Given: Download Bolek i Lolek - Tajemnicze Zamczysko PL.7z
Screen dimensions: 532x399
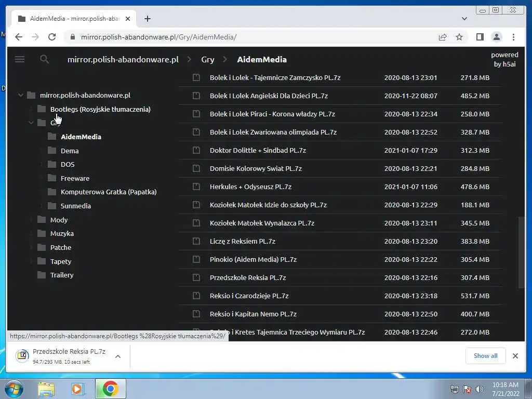Looking at the screenshot, I should pos(275,78).
